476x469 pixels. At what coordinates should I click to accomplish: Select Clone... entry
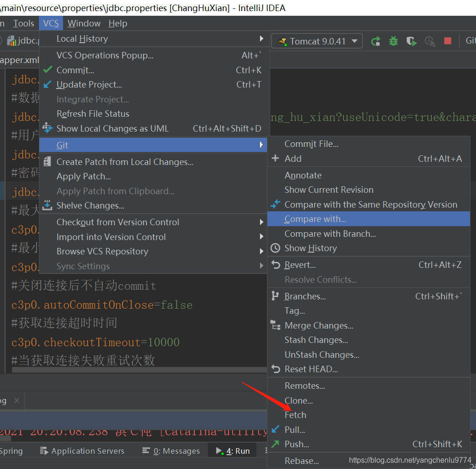(369, 401)
